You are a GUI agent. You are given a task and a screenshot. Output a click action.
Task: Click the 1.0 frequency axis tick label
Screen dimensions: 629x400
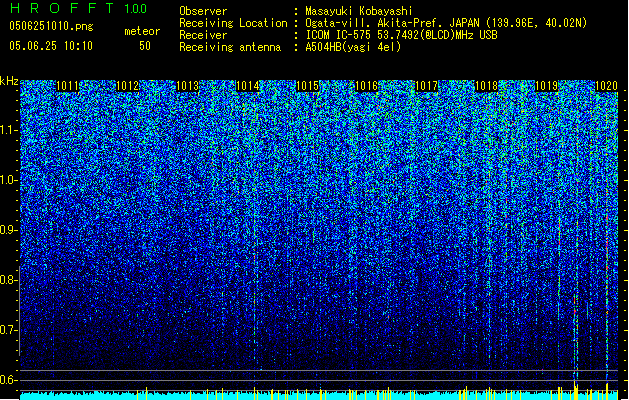tap(9, 180)
